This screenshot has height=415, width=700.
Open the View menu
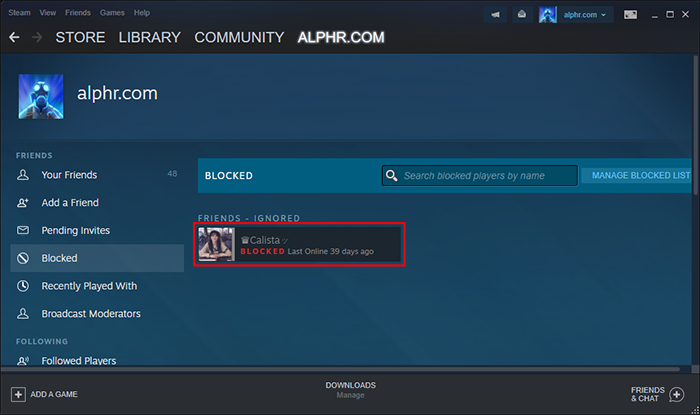click(x=47, y=12)
